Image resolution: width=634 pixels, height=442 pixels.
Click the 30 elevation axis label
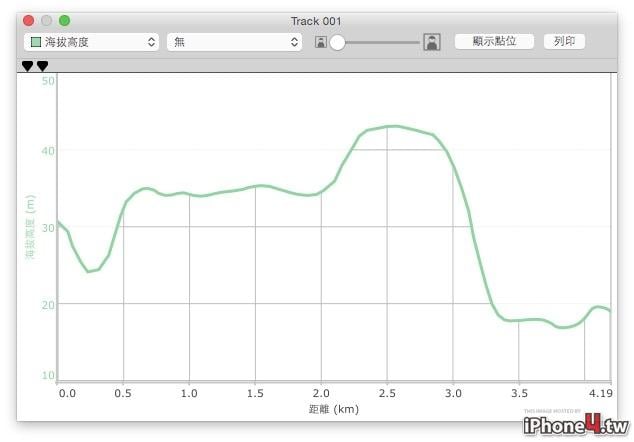point(48,228)
